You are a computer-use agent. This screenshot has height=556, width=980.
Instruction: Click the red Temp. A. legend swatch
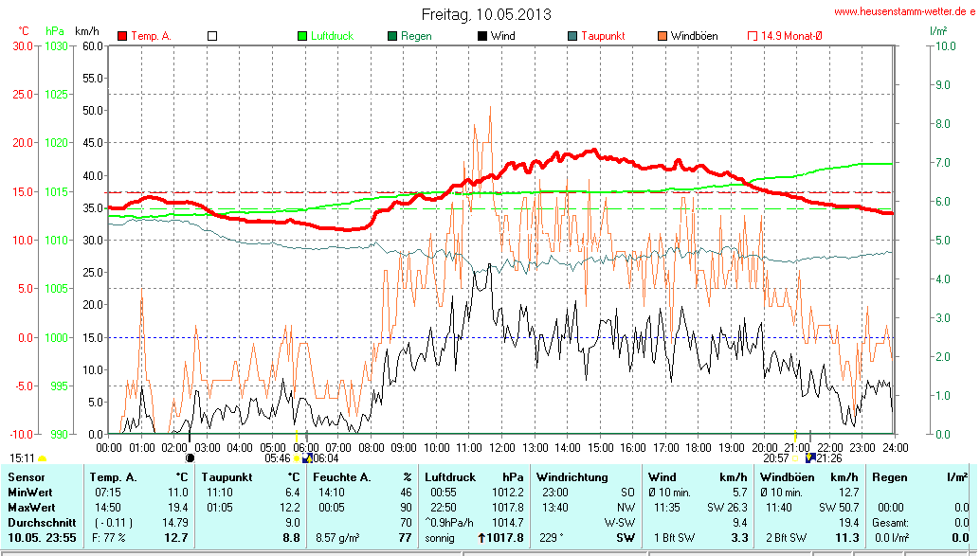(x=122, y=36)
